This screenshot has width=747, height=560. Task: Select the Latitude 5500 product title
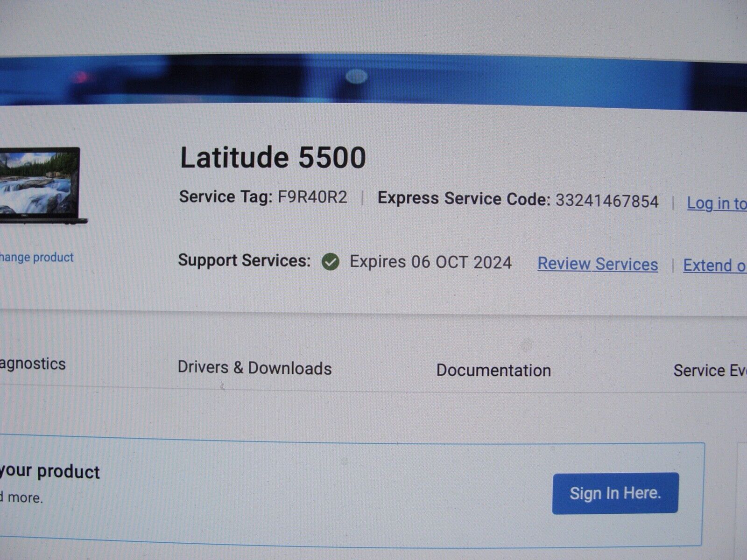[273, 157]
